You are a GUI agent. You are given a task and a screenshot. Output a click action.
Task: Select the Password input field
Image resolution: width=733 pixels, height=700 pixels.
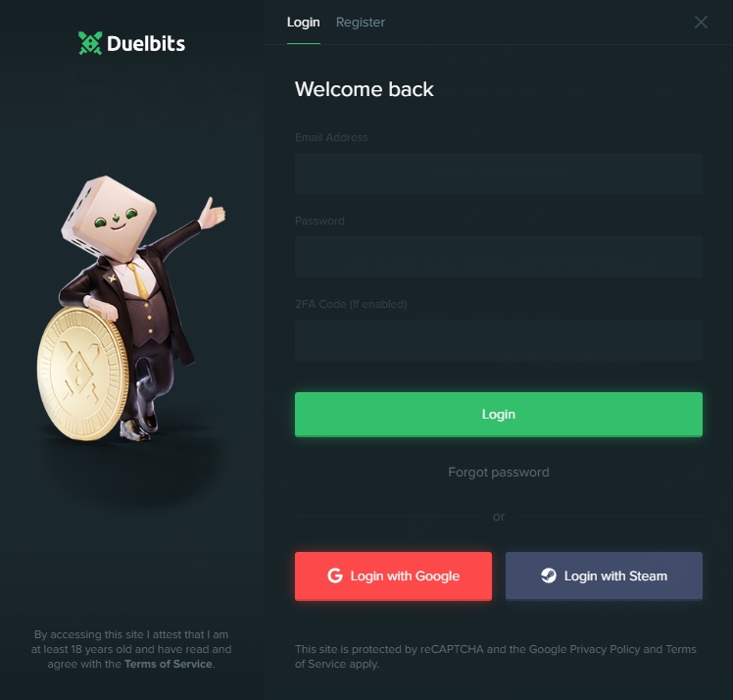point(499,257)
